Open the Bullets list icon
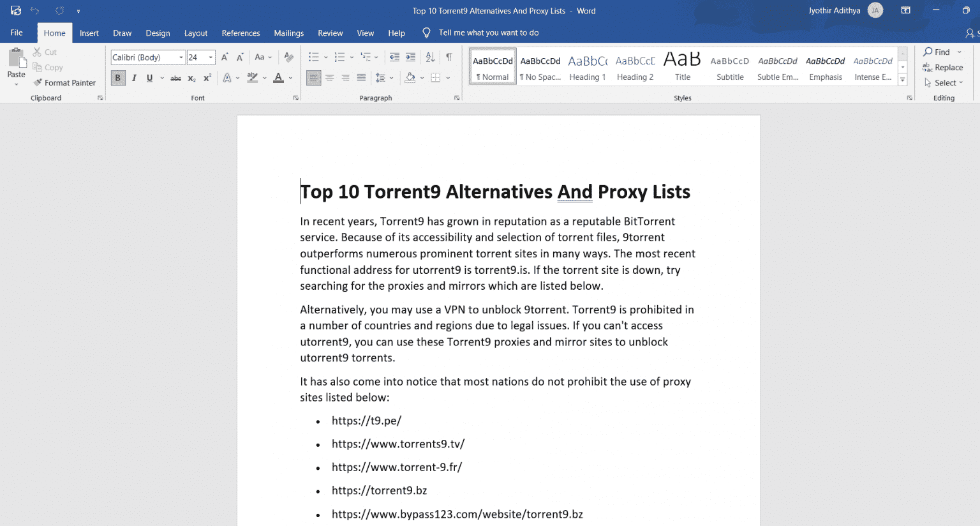980x526 pixels. point(314,57)
